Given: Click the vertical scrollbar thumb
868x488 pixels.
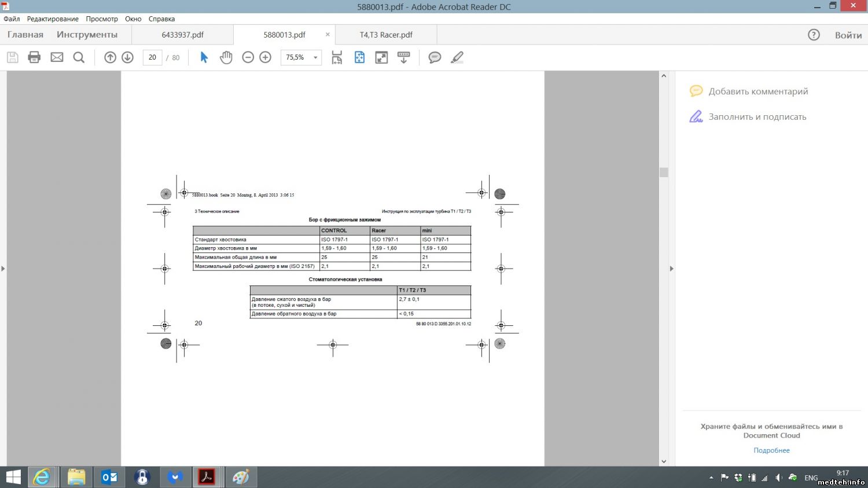Looking at the screenshot, I should [664, 173].
